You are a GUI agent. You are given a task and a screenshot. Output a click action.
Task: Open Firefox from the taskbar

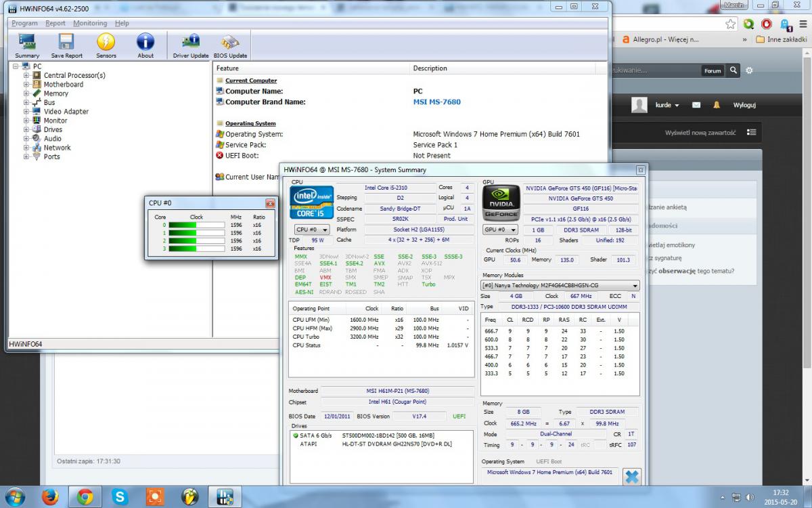click(50, 497)
